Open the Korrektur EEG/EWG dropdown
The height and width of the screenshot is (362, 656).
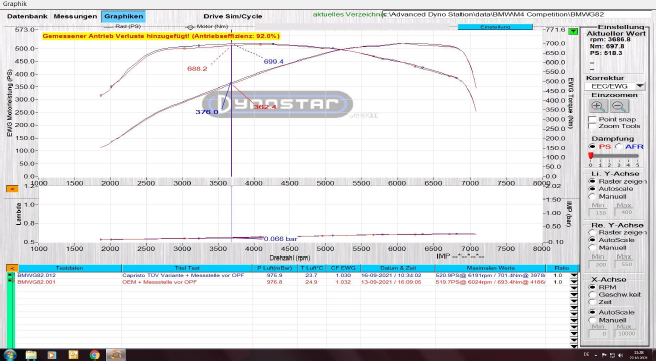point(640,86)
